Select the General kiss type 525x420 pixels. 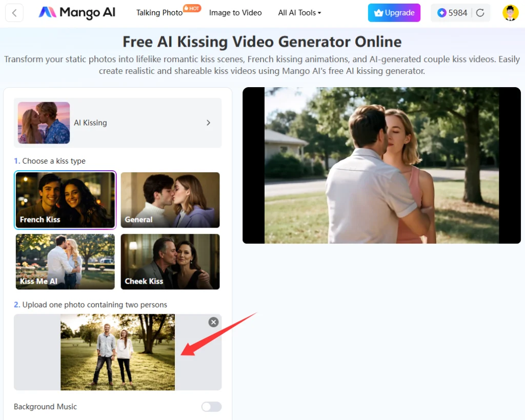pos(170,200)
